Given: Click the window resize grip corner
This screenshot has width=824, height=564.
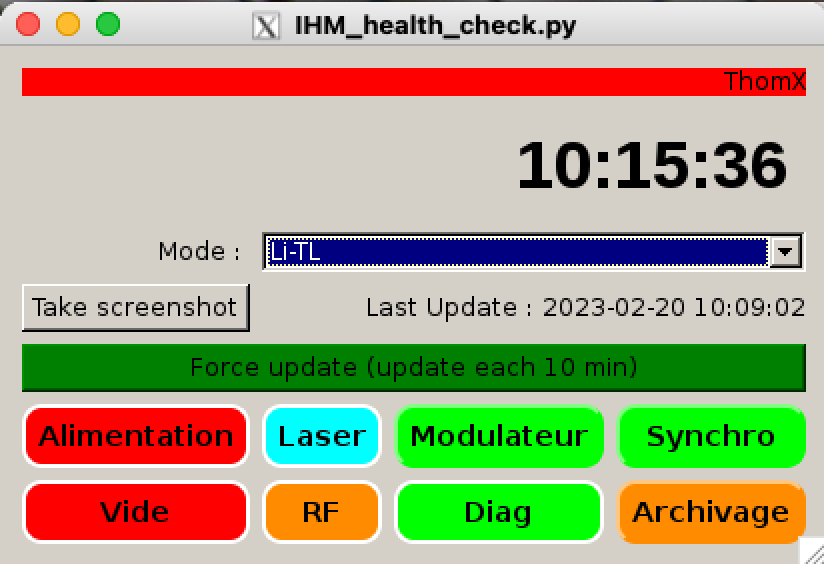Looking at the screenshot, I should 811,551.
